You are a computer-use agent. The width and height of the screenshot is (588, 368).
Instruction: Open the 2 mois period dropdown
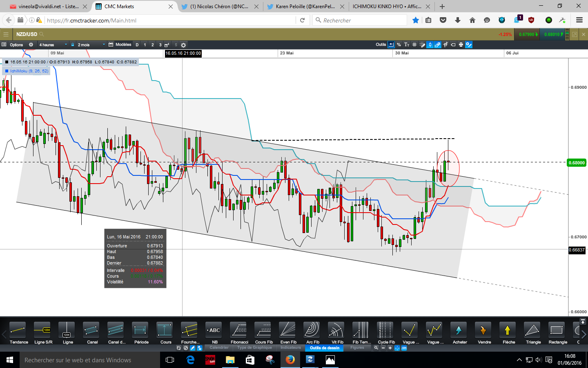91,45
